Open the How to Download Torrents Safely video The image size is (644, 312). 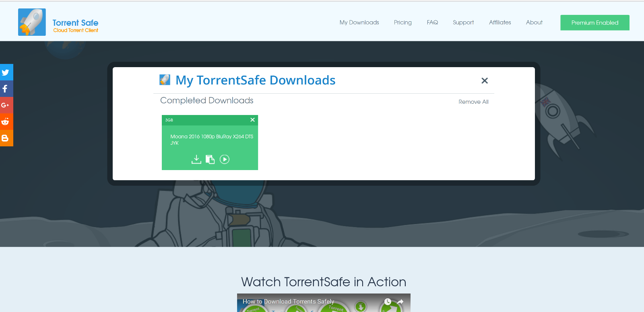point(289,301)
